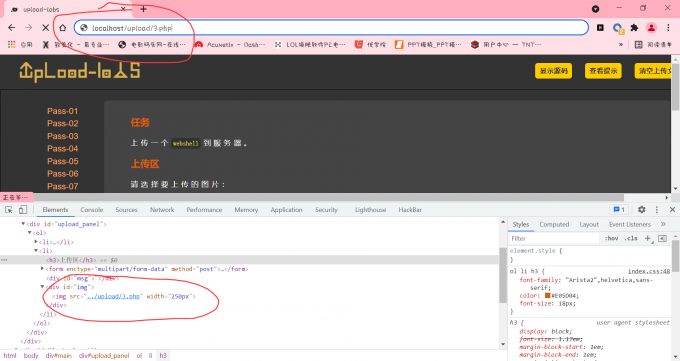Stop page loading with X icon
Screen dimensions: 680x361
point(46,28)
